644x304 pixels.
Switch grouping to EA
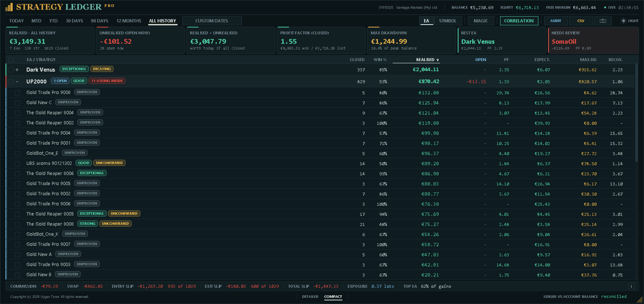[x=426, y=21]
